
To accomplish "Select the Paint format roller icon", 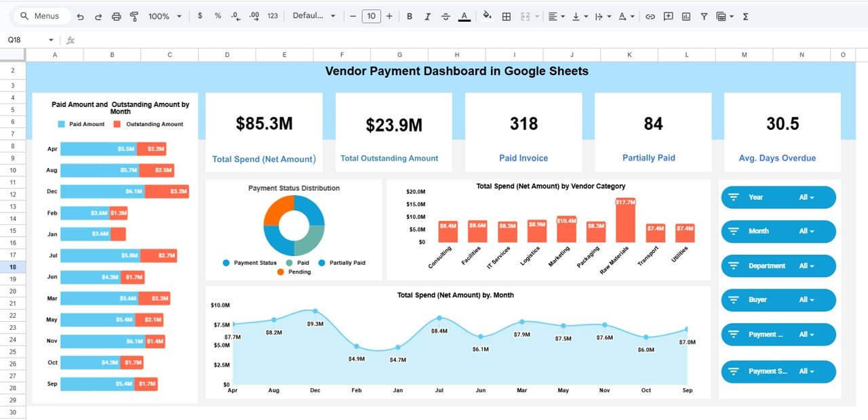I will click(x=134, y=16).
